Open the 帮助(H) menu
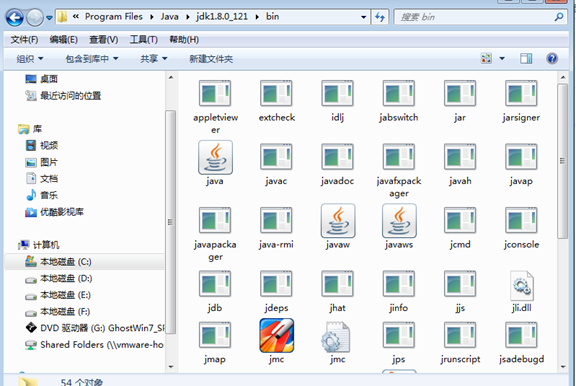576x386 pixels. (x=184, y=40)
